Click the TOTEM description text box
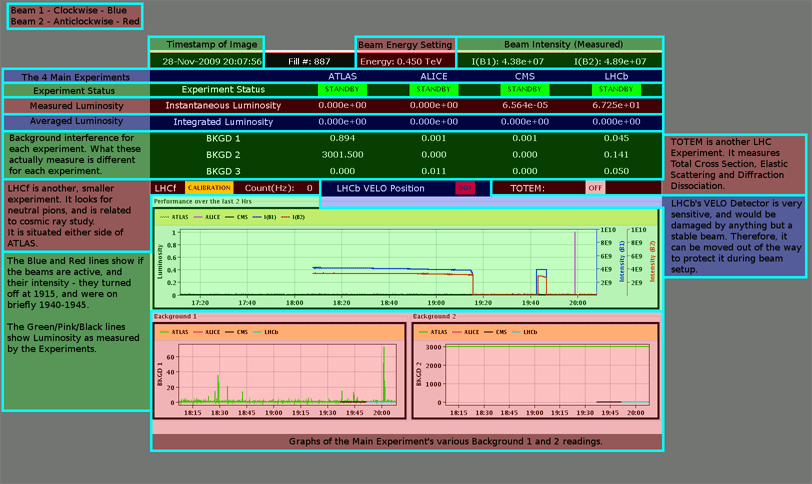This screenshot has width=812, height=484. [733, 165]
